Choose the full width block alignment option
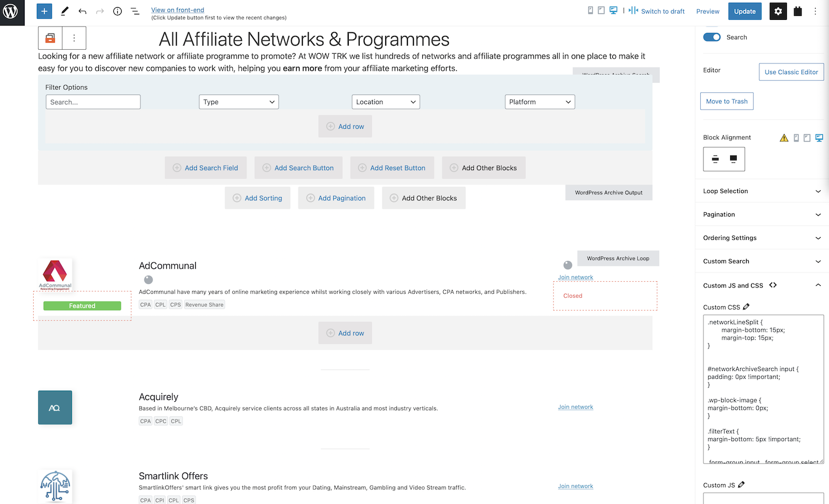The image size is (829, 504). 733,159
